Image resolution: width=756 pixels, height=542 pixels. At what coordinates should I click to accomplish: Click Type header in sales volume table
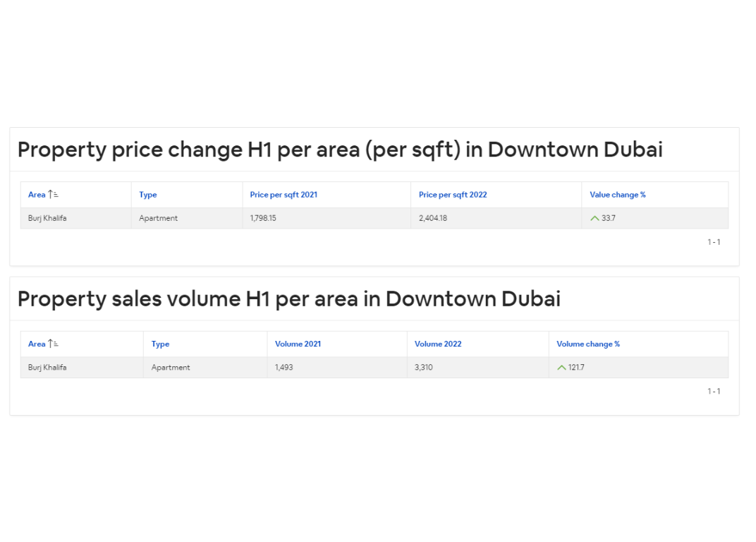click(160, 344)
